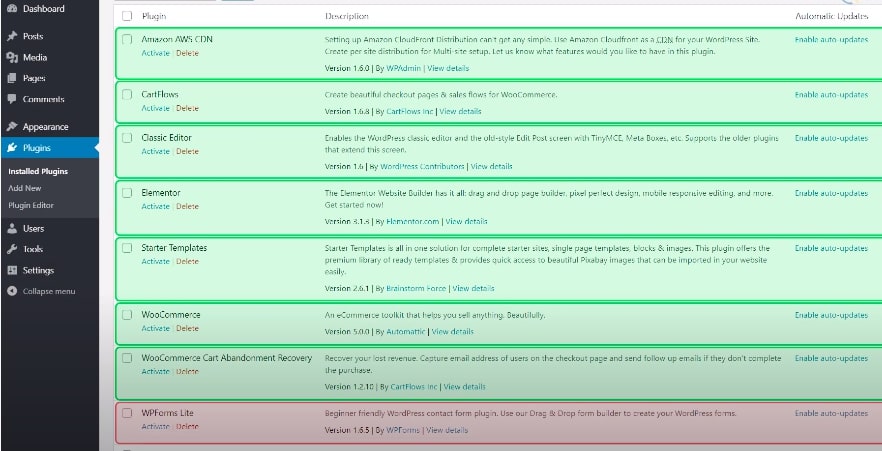Check the CartFlows plugin checkbox
This screenshot has width=882, height=451.
point(127,94)
